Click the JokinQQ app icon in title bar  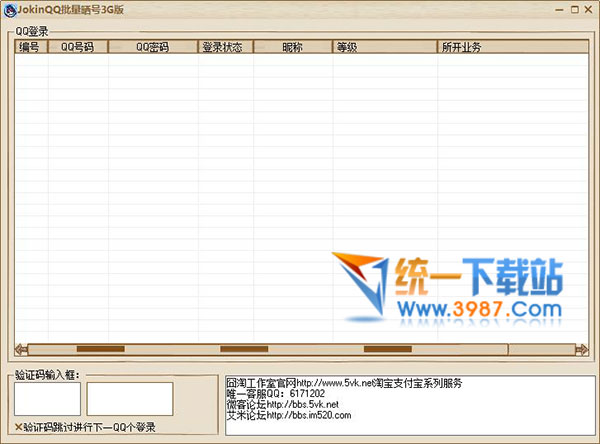(10, 10)
